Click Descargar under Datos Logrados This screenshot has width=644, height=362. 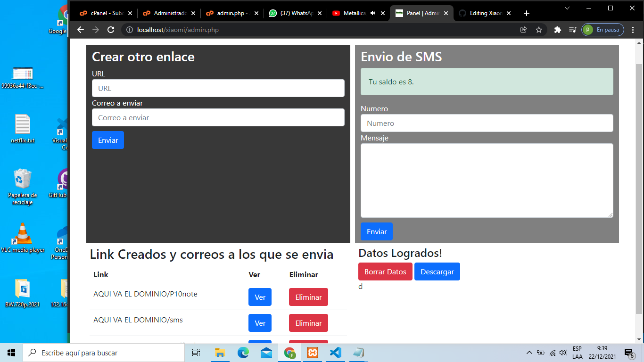point(437,271)
